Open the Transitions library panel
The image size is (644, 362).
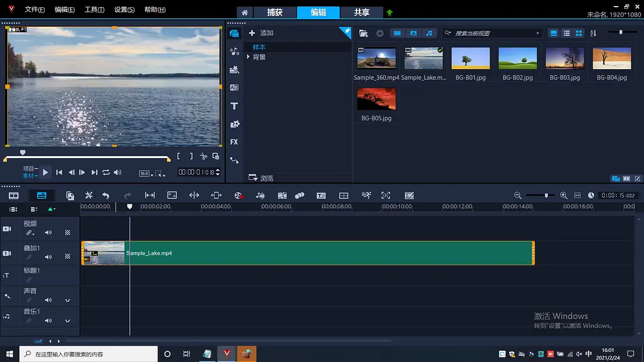pyautogui.click(x=234, y=88)
